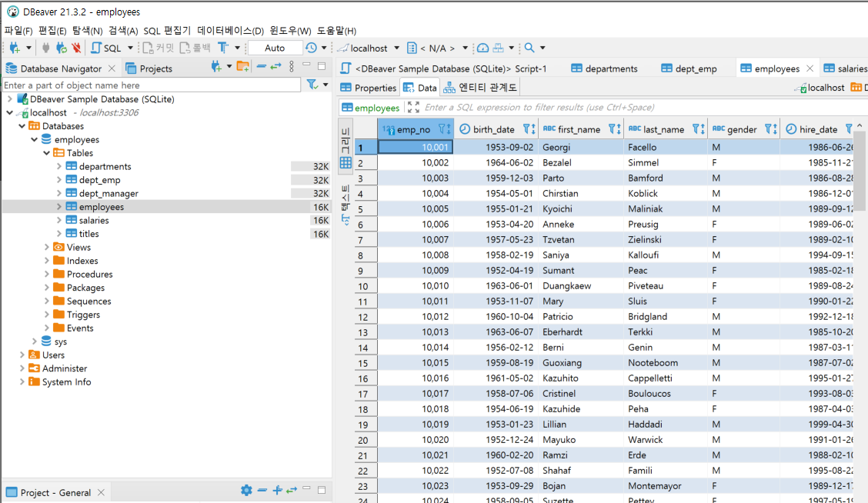Click the grid view icon in side panel
Image resolution: width=868 pixels, height=503 pixels.
pyautogui.click(x=346, y=162)
